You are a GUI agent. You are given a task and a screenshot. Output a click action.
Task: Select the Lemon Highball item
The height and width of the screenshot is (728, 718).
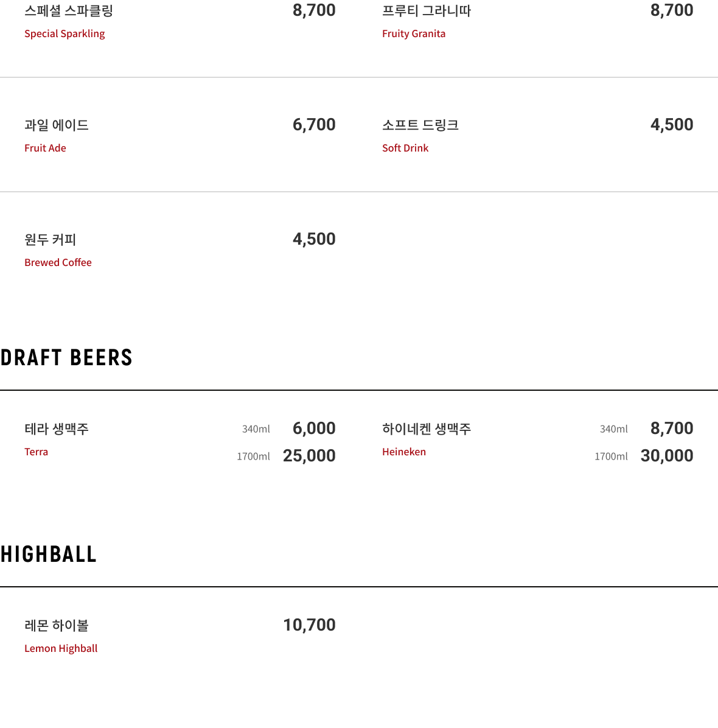[61, 648]
